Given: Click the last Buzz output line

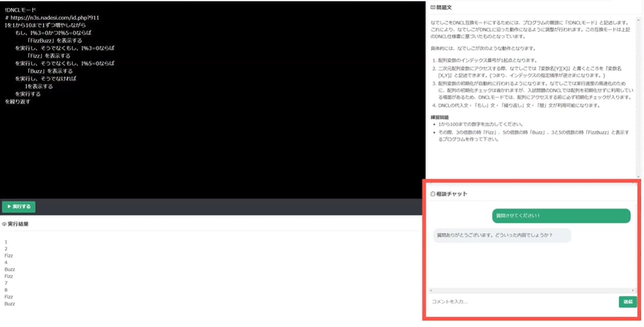Looking at the screenshot, I should click(10, 304).
